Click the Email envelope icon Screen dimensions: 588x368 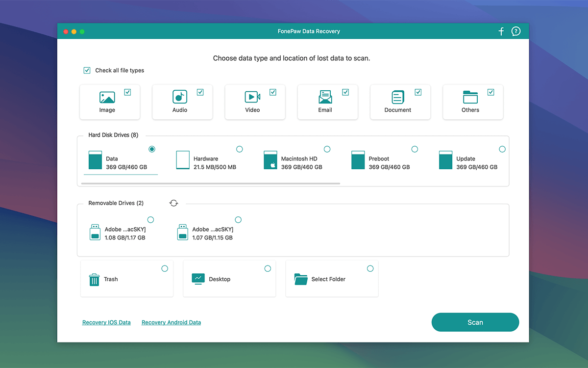point(325,97)
